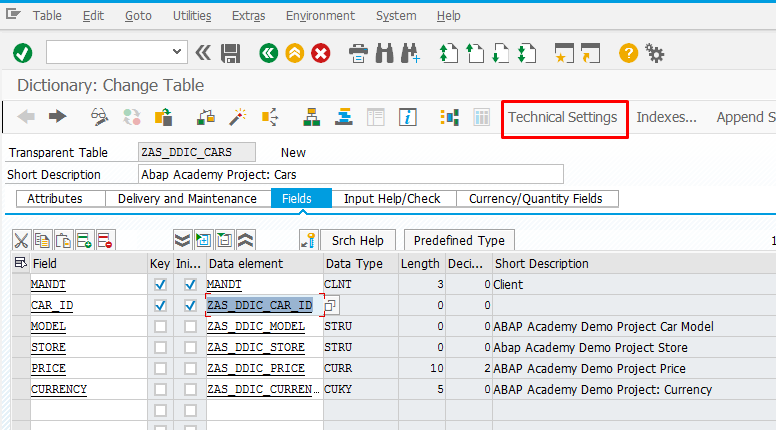Enable the Initial values checkbox for PRICE
The height and width of the screenshot is (430, 776).
190,369
